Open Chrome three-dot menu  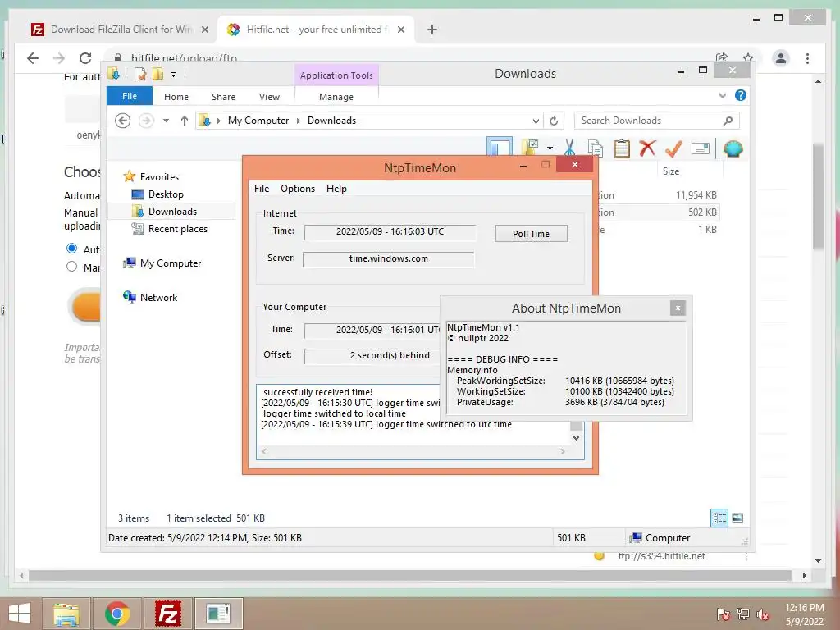pyautogui.click(x=807, y=58)
